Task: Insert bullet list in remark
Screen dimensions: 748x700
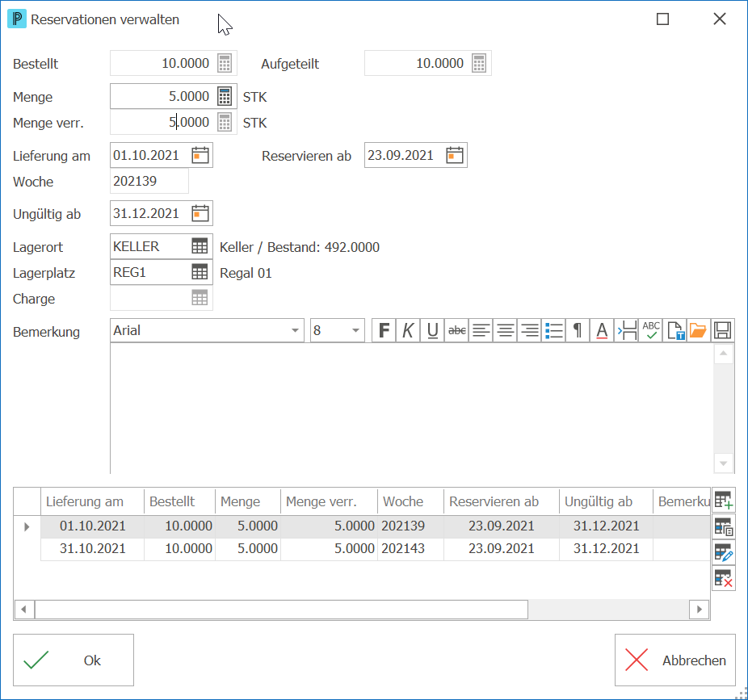Action: (x=554, y=330)
